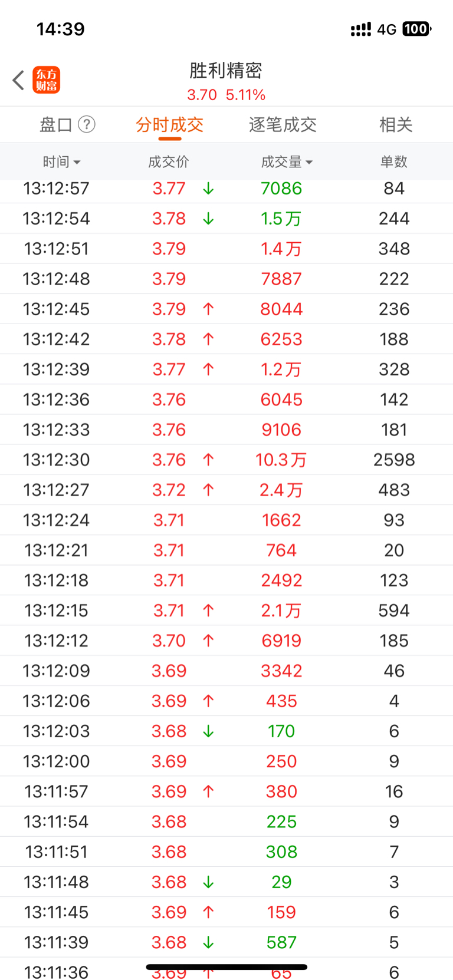Tap the help question mark beside 盘口

pos(87,124)
